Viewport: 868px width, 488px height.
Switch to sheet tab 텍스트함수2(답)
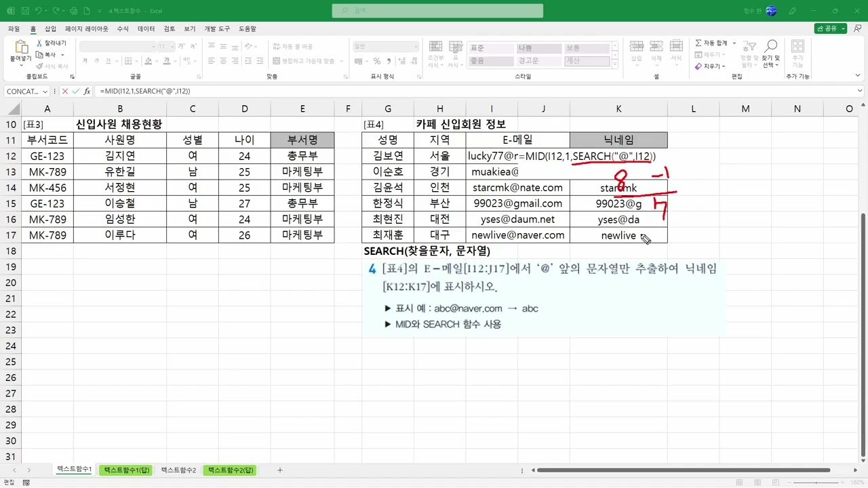[230, 470]
